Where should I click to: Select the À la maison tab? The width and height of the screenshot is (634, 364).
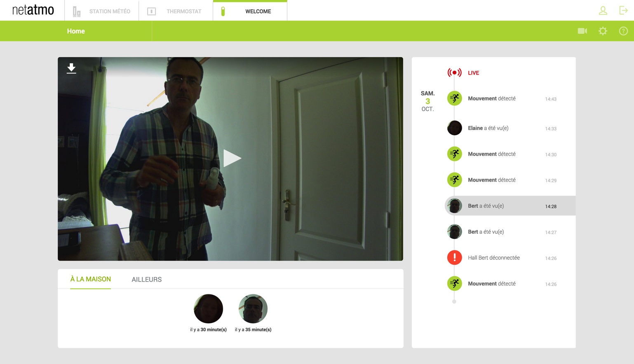(90, 279)
